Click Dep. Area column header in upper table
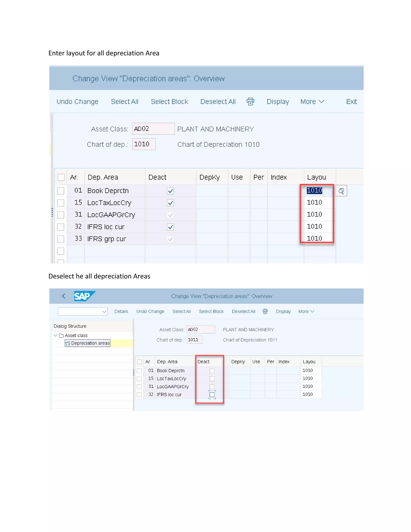Screen dimensions: 411x532 pyautogui.click(x=115, y=177)
